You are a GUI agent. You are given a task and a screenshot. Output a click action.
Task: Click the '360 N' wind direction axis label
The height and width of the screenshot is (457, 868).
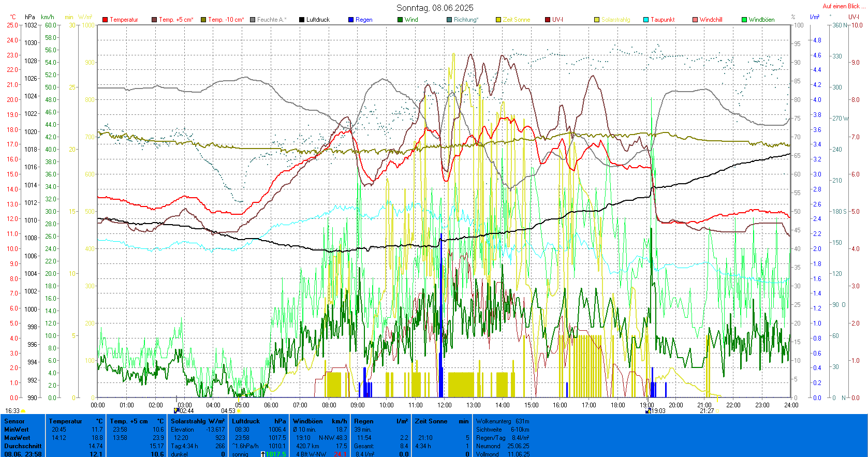point(840,25)
